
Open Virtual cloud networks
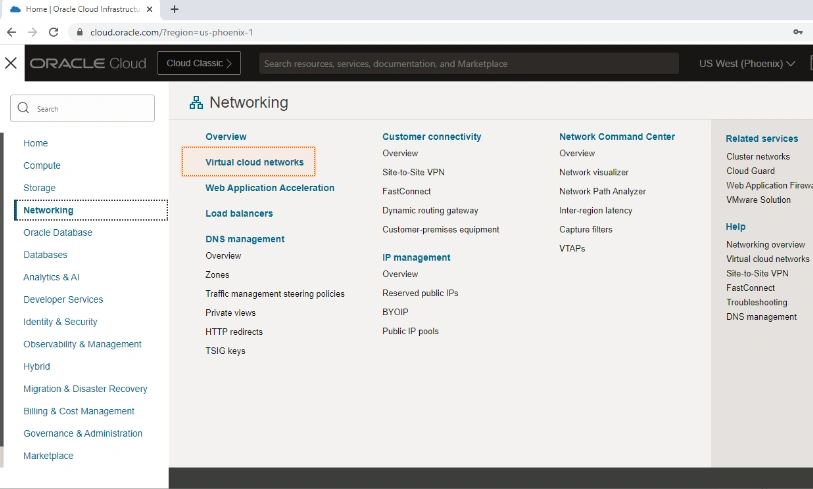pos(255,162)
